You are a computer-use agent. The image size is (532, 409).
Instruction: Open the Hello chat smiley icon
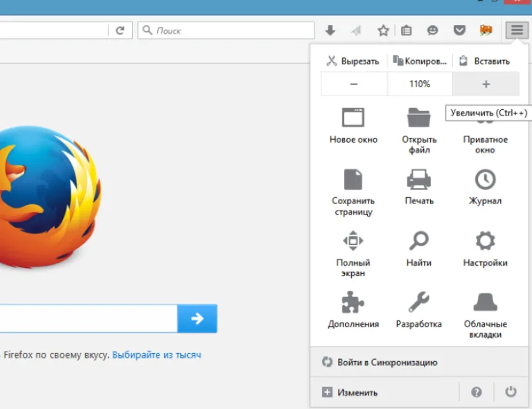(432, 31)
